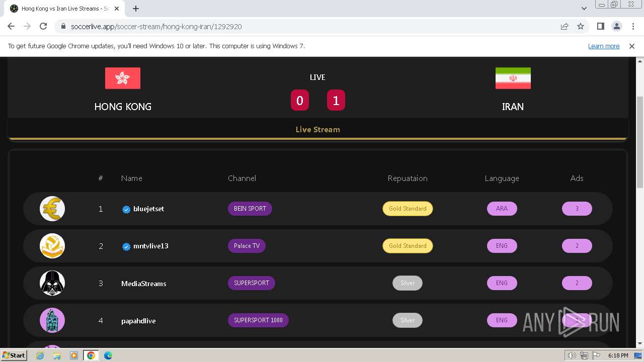644x362 pixels.
Task: Open a new browser tab
Action: click(136, 9)
